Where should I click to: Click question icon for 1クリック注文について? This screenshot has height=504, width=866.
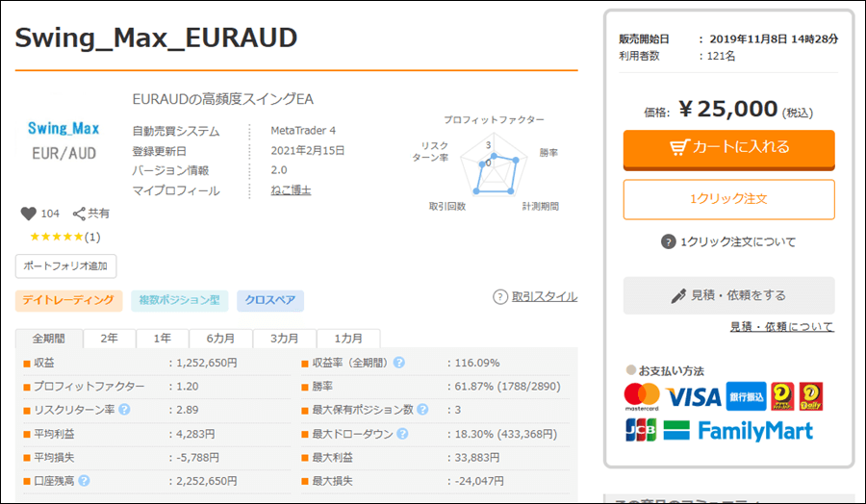click(x=669, y=241)
